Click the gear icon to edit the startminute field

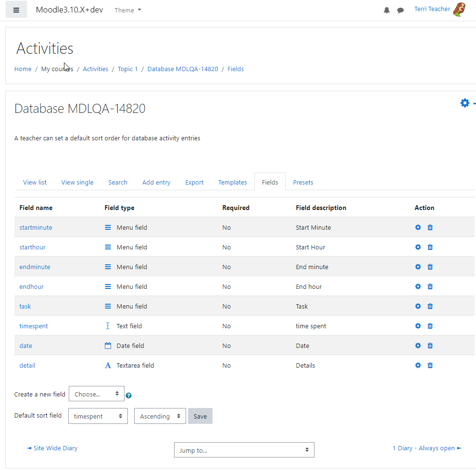click(418, 227)
